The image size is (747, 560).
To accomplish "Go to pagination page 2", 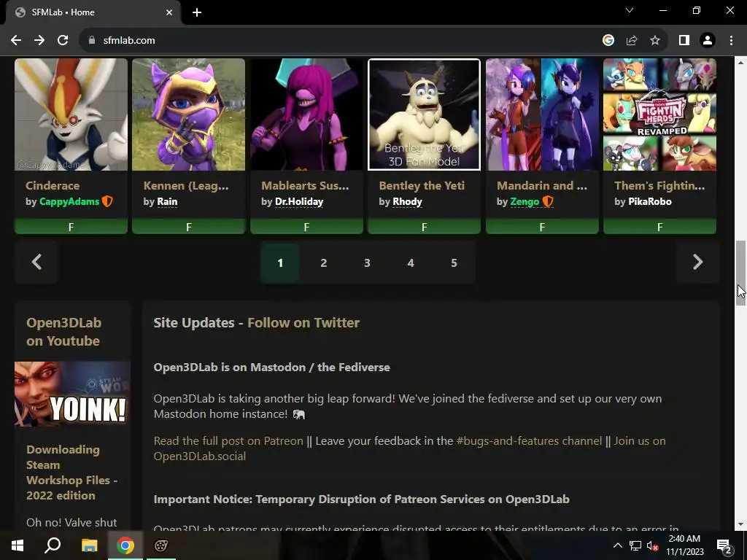I will [x=323, y=262].
